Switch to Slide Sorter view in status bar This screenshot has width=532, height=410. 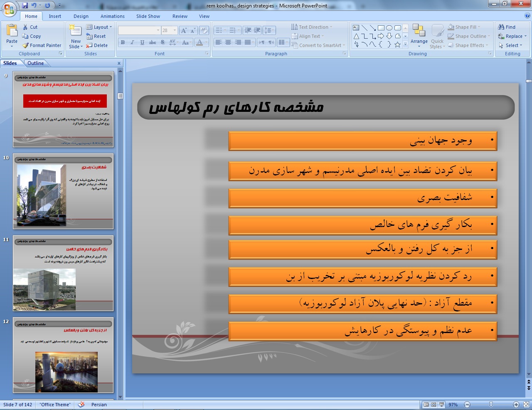point(433,405)
